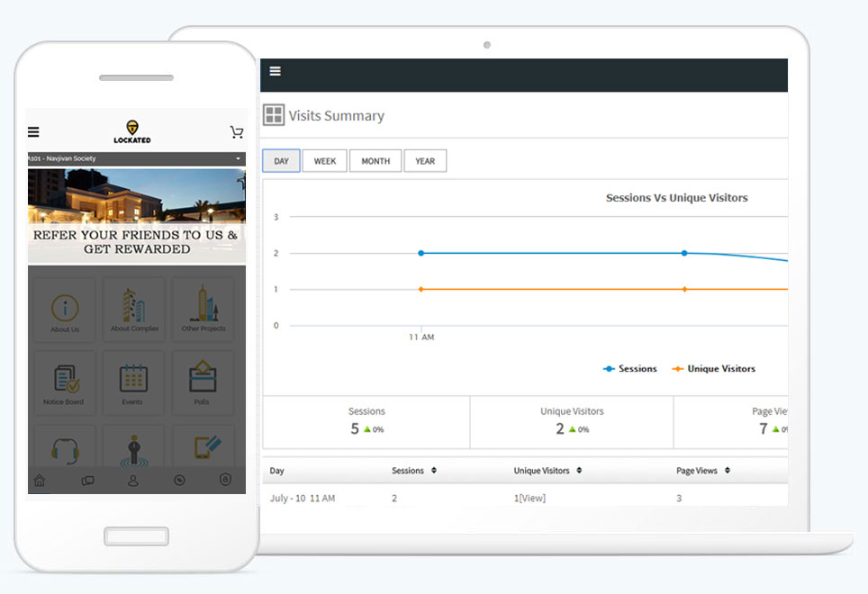Open the dashboard hamburger menu

(x=276, y=71)
